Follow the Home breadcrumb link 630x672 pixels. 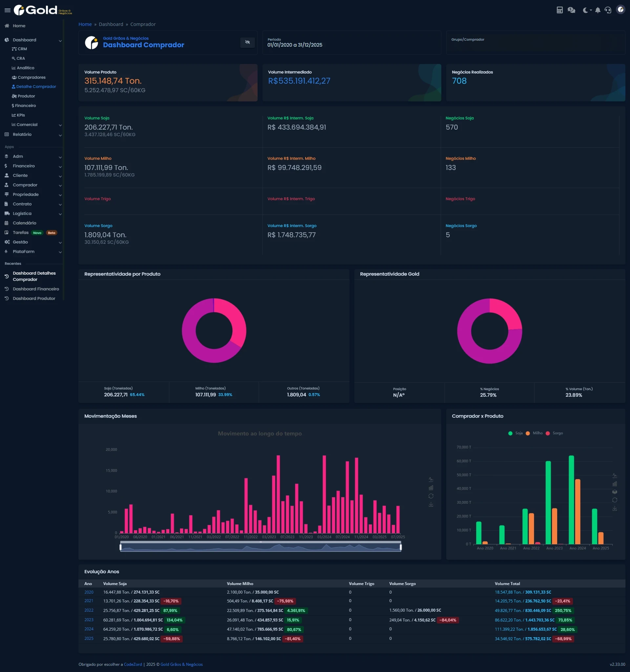(x=85, y=24)
